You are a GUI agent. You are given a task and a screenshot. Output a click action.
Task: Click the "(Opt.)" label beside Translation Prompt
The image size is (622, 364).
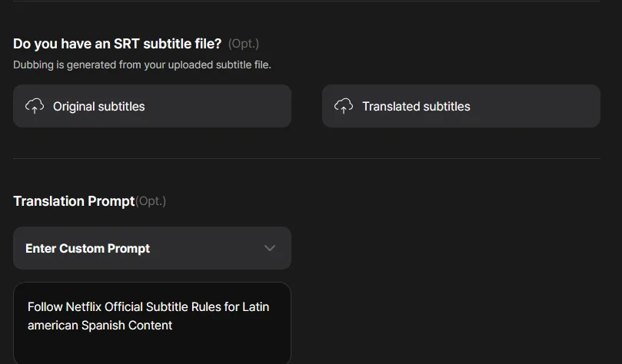[x=151, y=201]
